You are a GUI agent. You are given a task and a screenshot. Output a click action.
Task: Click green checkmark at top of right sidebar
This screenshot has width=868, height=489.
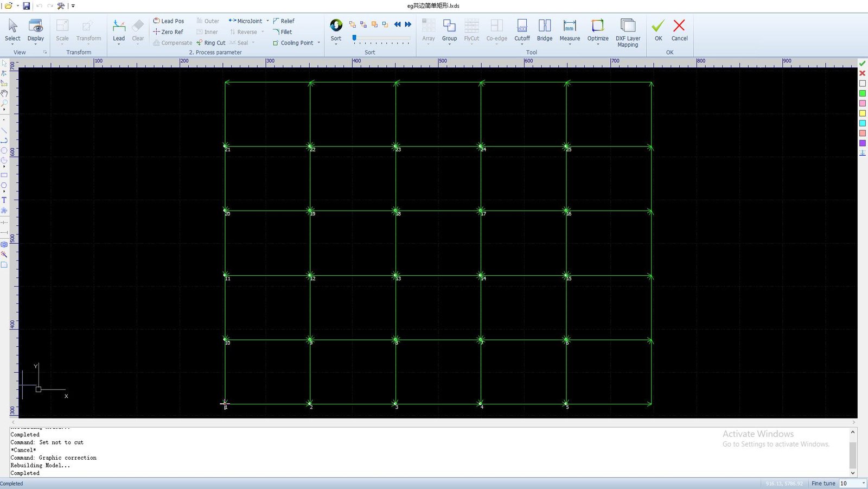863,63
